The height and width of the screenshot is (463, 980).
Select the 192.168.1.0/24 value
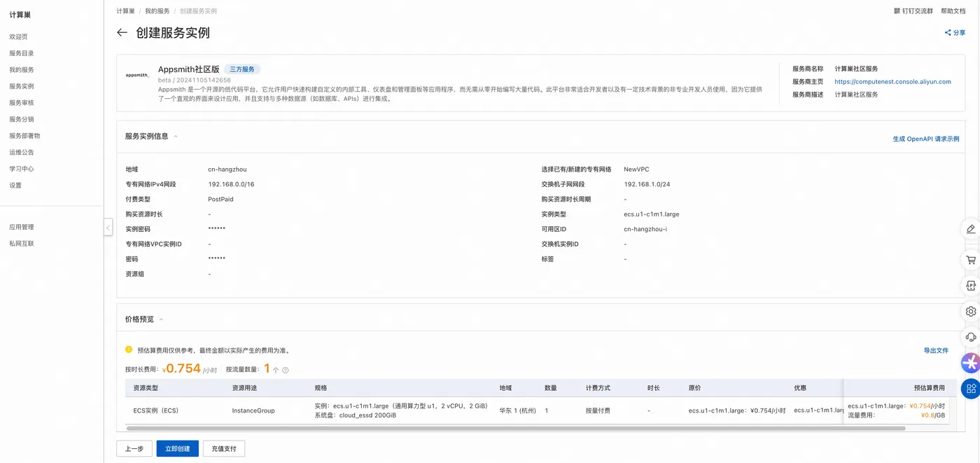[647, 184]
